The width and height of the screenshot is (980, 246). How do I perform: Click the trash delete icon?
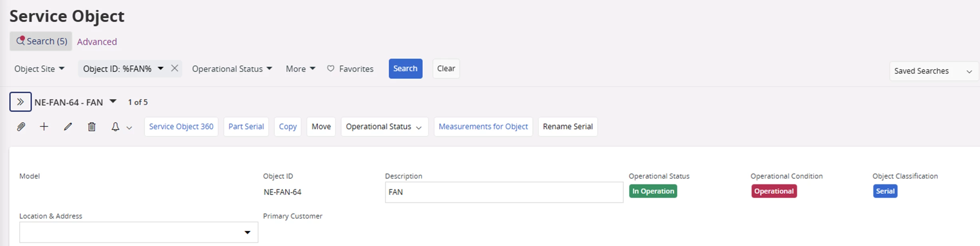[92, 127]
